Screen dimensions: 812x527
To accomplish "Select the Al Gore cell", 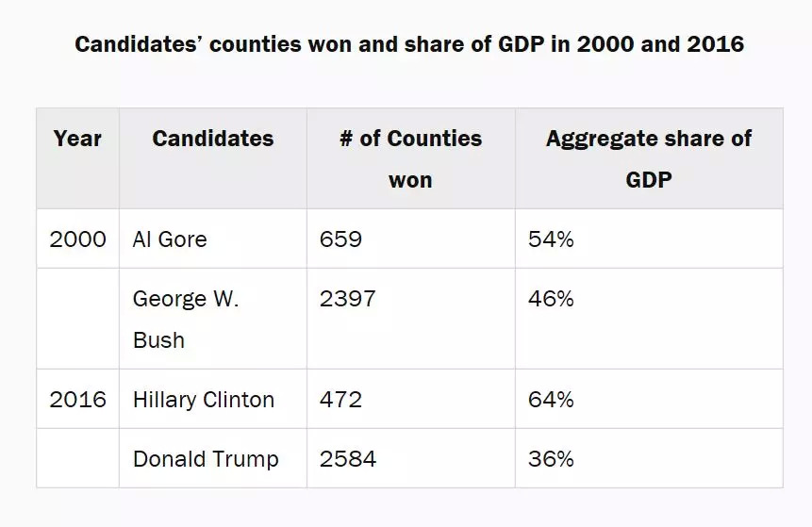I will [170, 239].
